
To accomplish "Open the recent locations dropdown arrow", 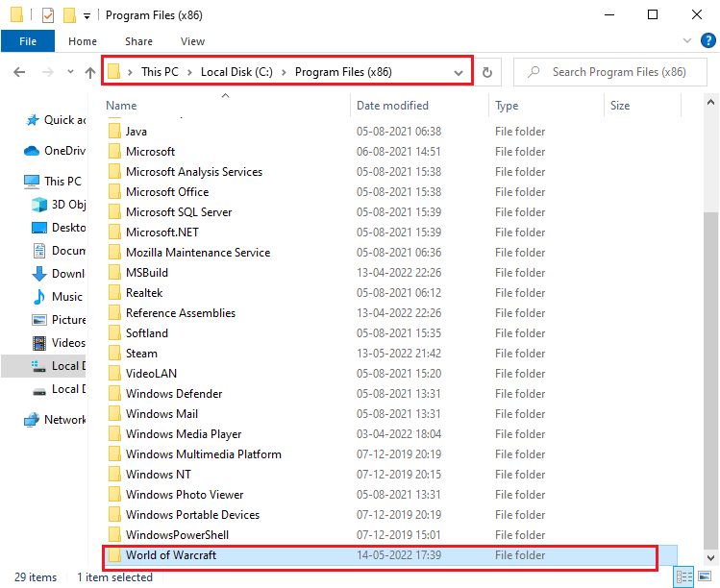I will pyautogui.click(x=70, y=72).
